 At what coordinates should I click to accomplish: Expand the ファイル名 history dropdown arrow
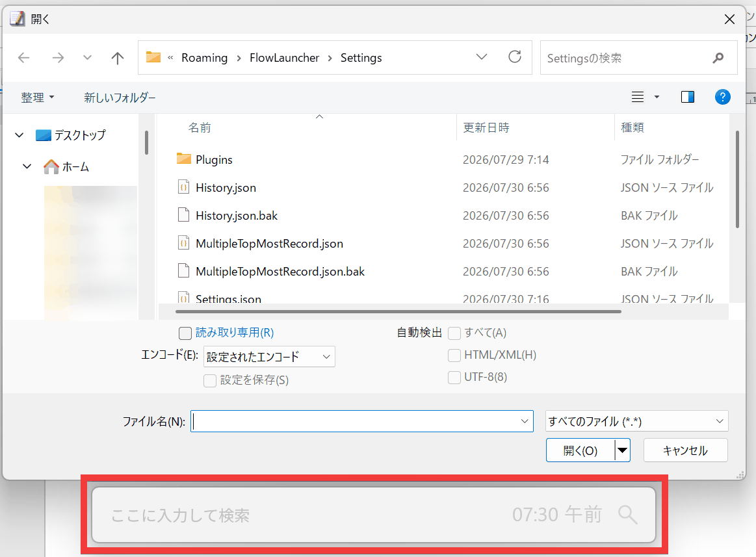tap(525, 422)
